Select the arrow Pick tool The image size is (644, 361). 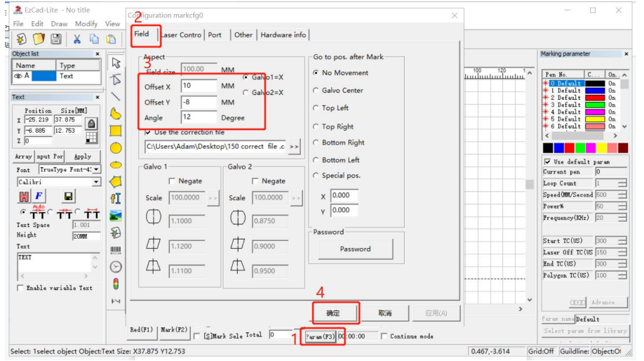point(116,63)
